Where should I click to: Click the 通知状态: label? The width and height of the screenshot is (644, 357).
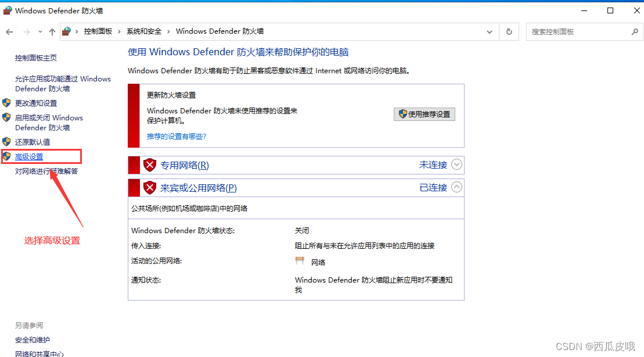[146, 280]
